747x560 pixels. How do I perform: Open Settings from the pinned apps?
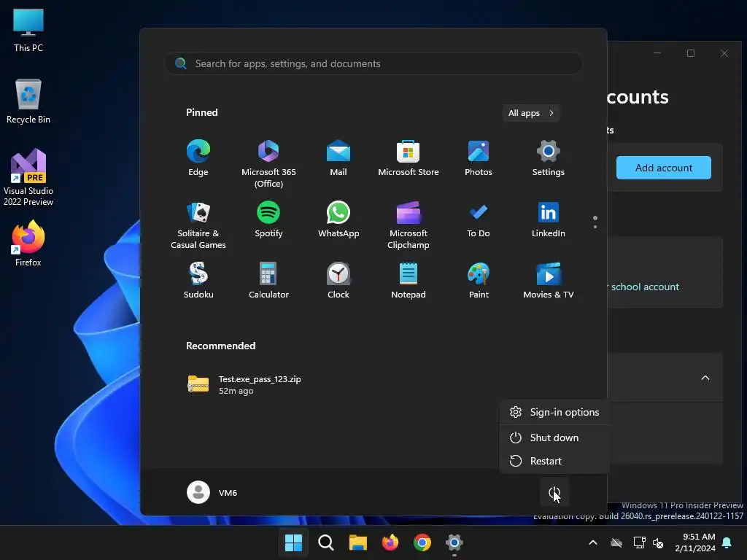(x=549, y=158)
